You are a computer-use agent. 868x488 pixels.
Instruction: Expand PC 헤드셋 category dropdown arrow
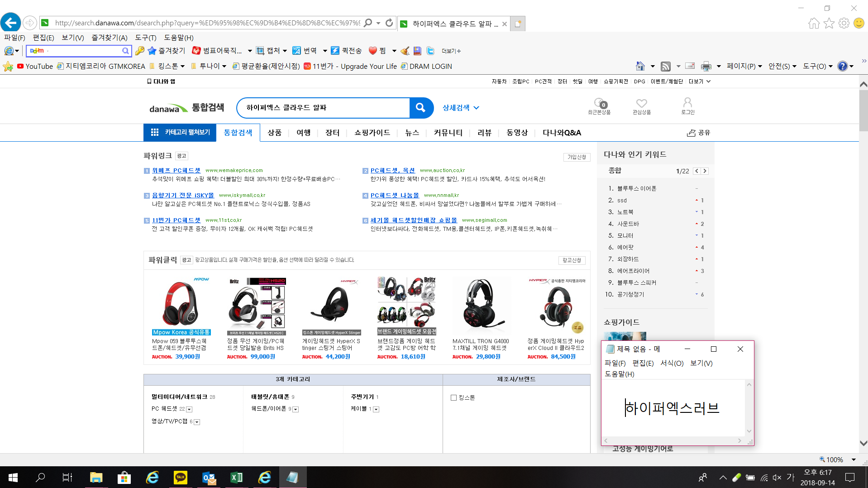pos(189,409)
